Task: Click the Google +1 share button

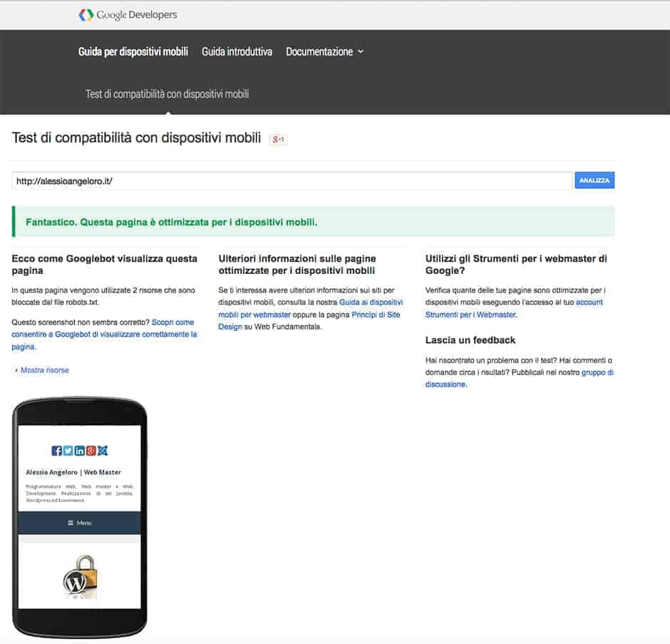Action: click(x=278, y=139)
